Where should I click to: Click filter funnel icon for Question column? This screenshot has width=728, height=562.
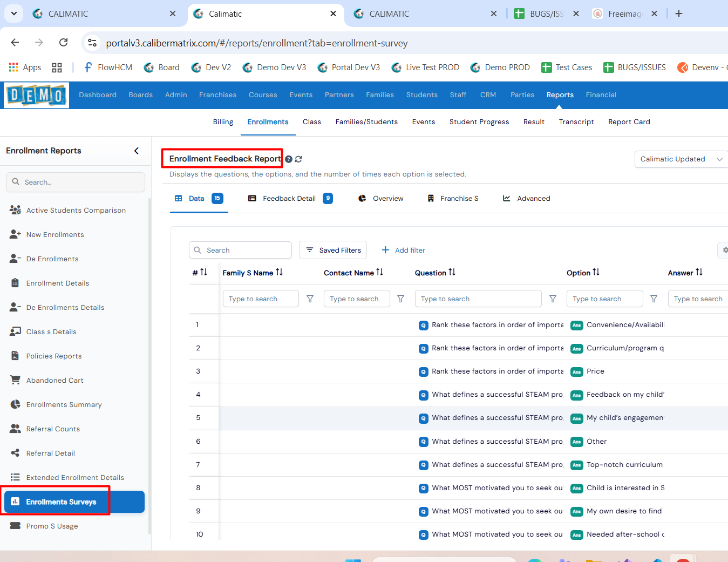point(553,299)
